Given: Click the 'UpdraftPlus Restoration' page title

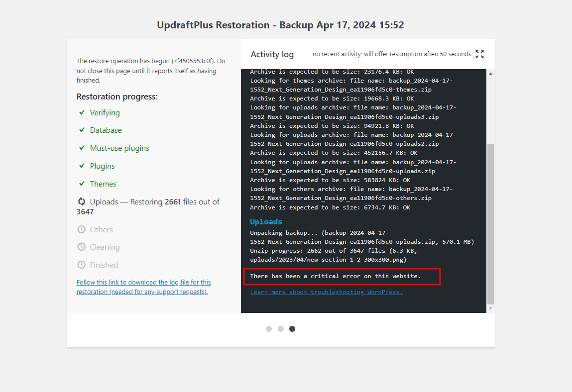Looking at the screenshot, I should pos(281,25).
